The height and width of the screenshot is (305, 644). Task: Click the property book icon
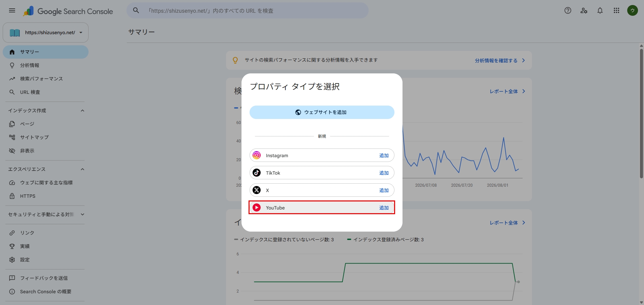[15, 33]
